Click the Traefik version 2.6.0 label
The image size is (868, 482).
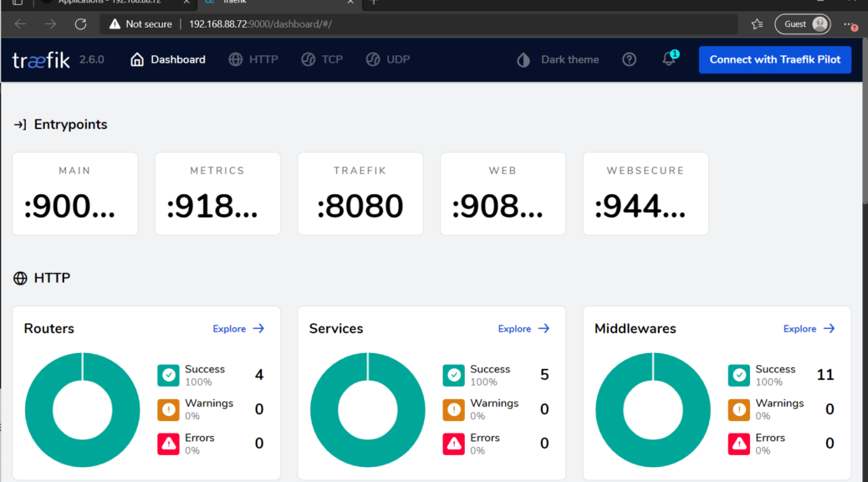[x=91, y=60]
